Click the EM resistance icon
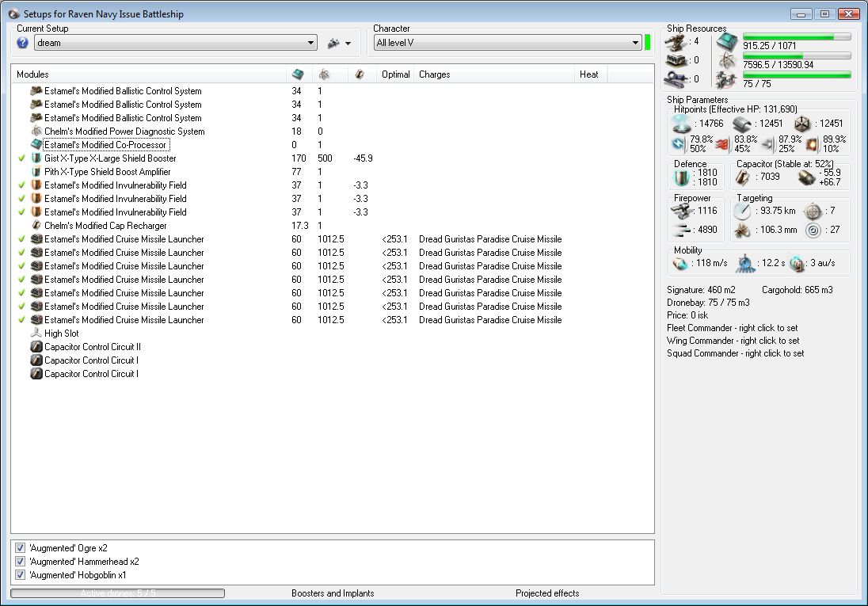Screen dimensions: 868x606 [x=679, y=144]
